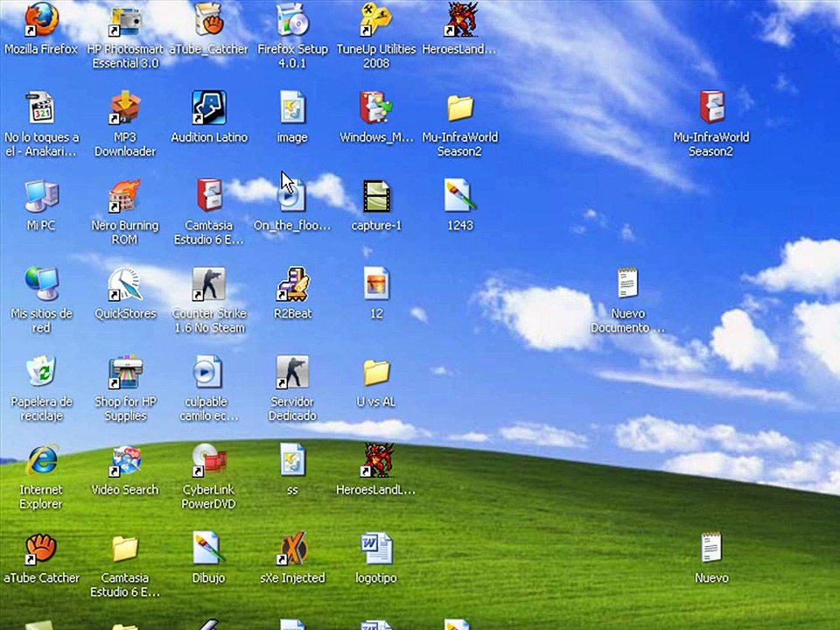Launch Internet Explorer
This screenshot has width=840, height=630.
click(41, 460)
